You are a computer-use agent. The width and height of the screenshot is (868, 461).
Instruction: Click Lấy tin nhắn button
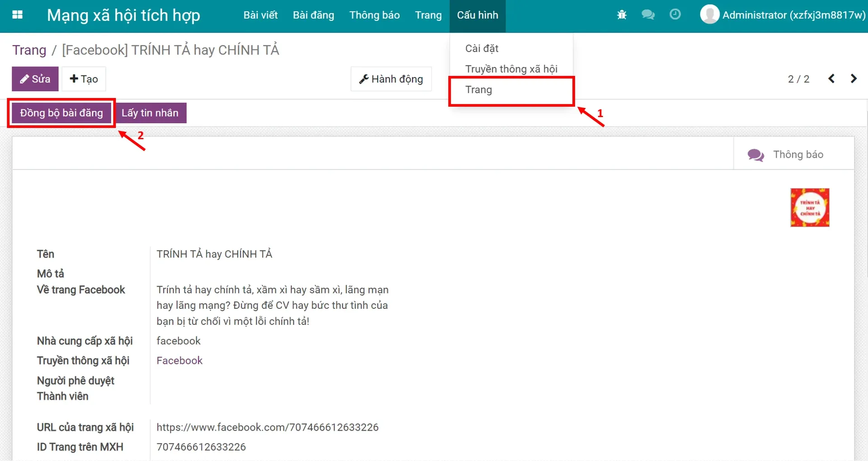(x=150, y=113)
